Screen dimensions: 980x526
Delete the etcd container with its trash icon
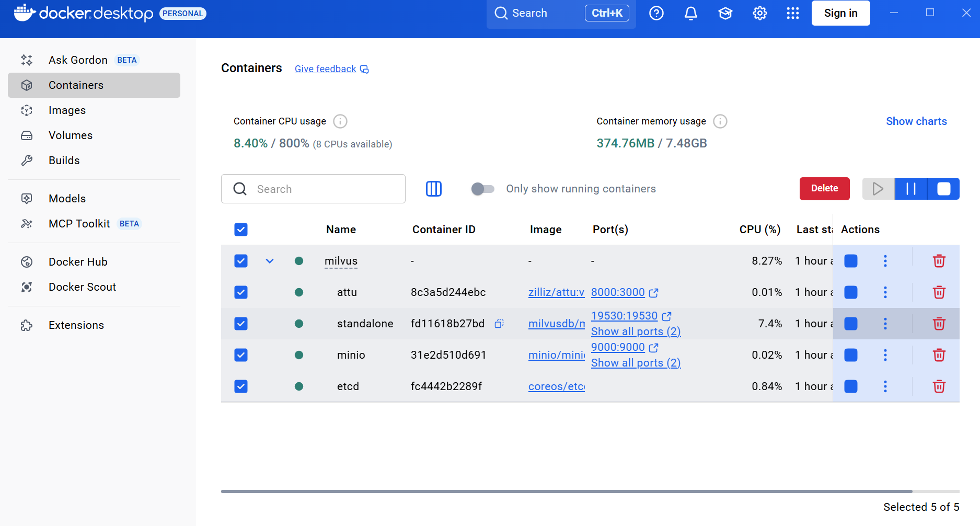pyautogui.click(x=939, y=386)
